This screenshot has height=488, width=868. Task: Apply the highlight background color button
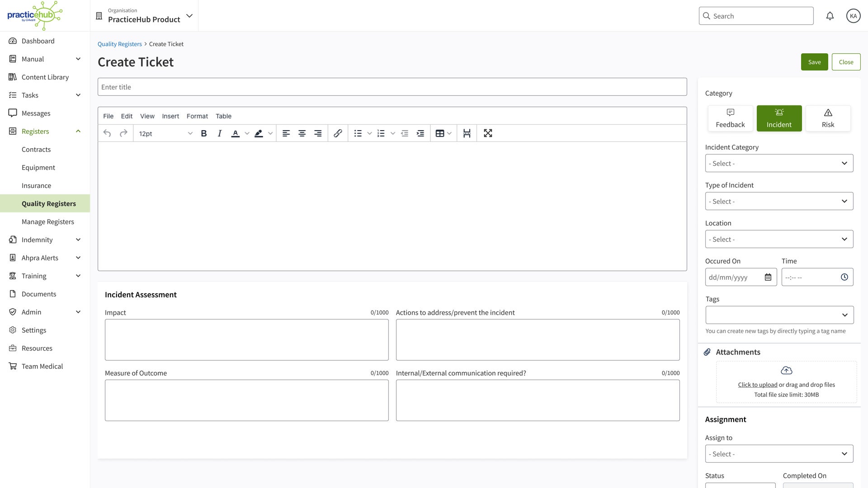point(259,133)
